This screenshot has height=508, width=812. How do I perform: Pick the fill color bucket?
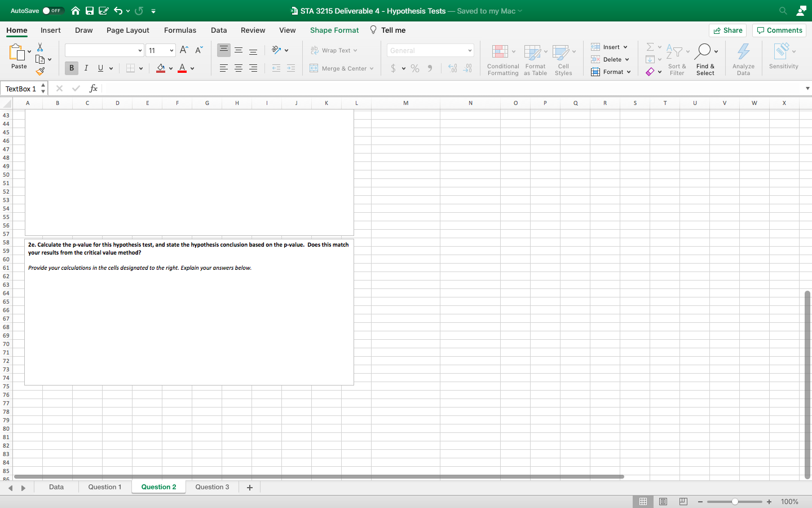click(161, 68)
